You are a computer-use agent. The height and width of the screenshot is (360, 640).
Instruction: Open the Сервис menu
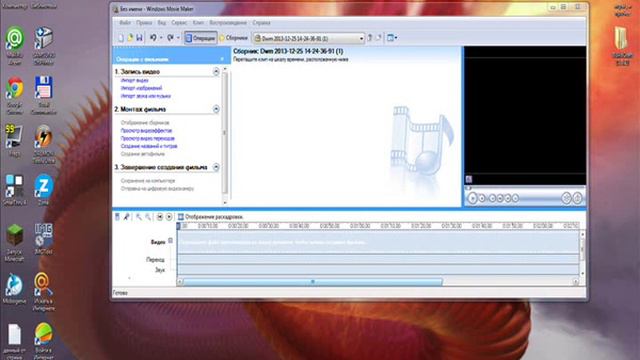pyautogui.click(x=179, y=23)
